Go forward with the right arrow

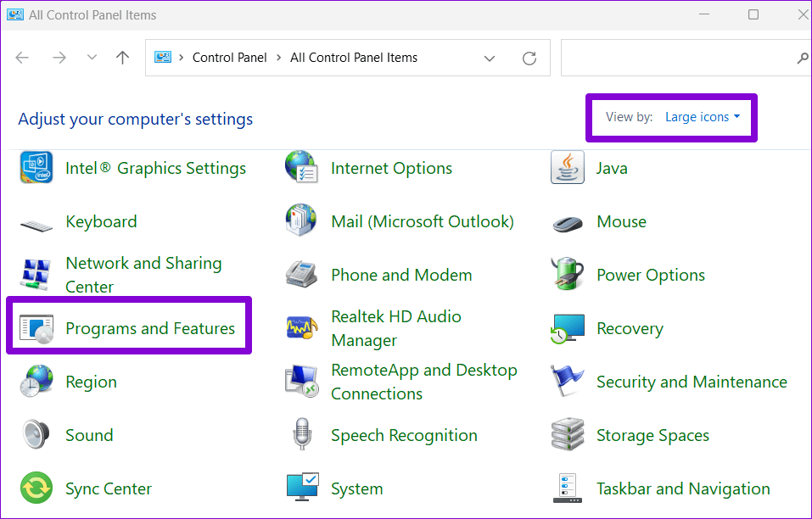pos(59,58)
